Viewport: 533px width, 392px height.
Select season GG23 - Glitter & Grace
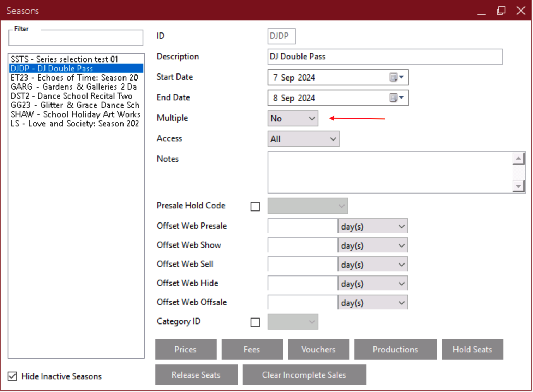pyautogui.click(x=76, y=105)
